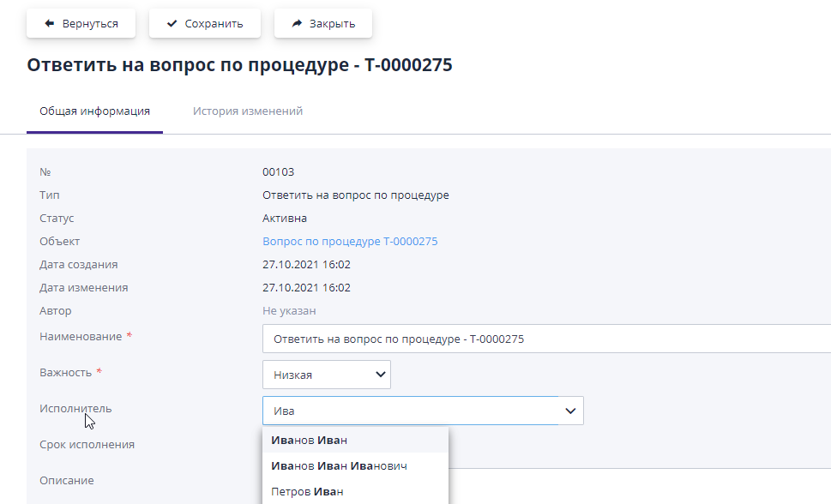Click the Закрыть button
The width and height of the screenshot is (831, 504).
pos(322,23)
